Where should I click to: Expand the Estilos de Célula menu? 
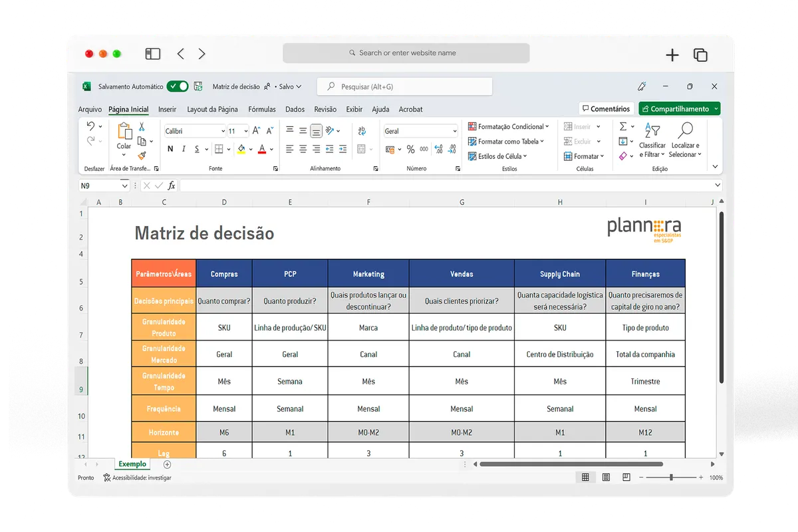coord(497,156)
